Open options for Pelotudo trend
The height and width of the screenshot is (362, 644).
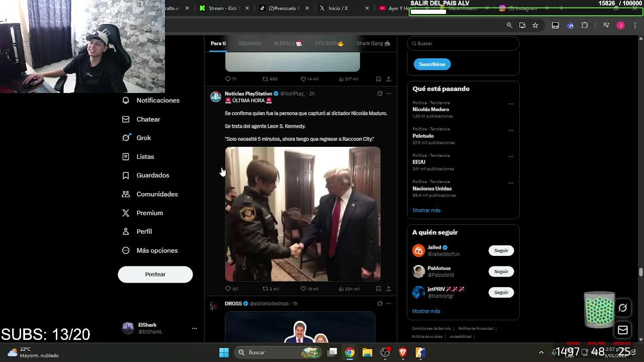tap(511, 130)
